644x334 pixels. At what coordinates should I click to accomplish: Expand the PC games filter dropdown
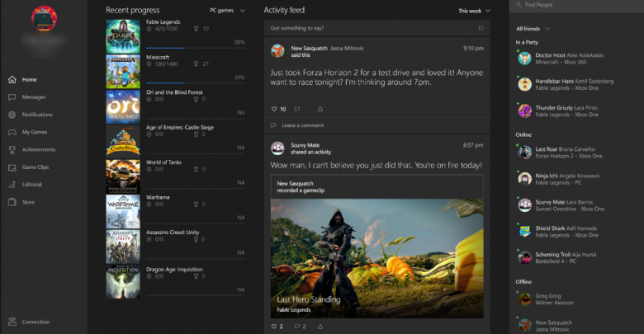pos(228,10)
